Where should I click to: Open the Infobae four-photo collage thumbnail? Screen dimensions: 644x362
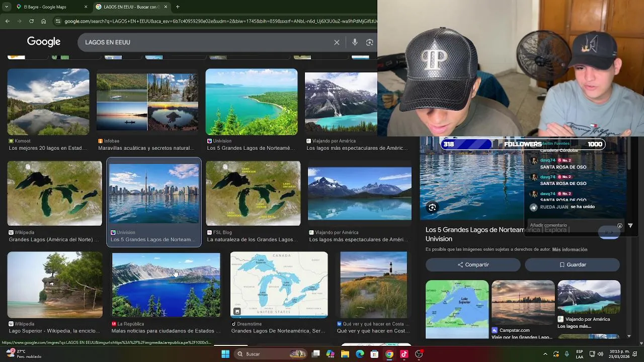click(x=147, y=102)
